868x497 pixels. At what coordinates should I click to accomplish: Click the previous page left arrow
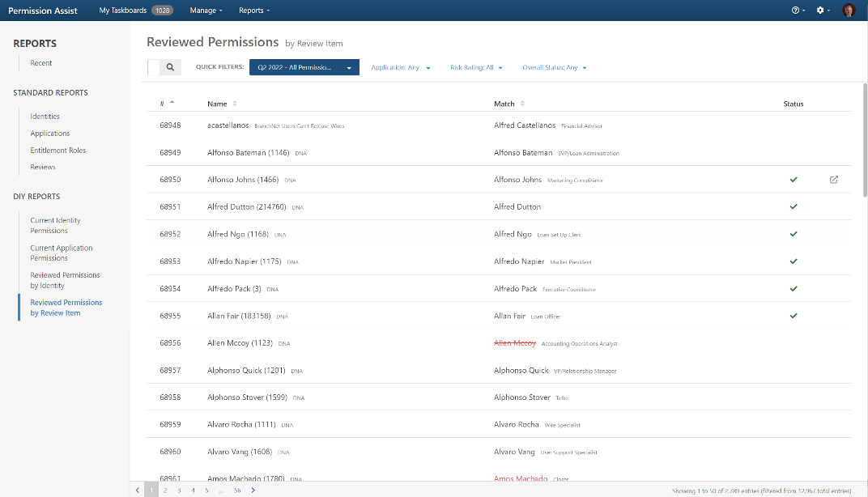[138, 490]
